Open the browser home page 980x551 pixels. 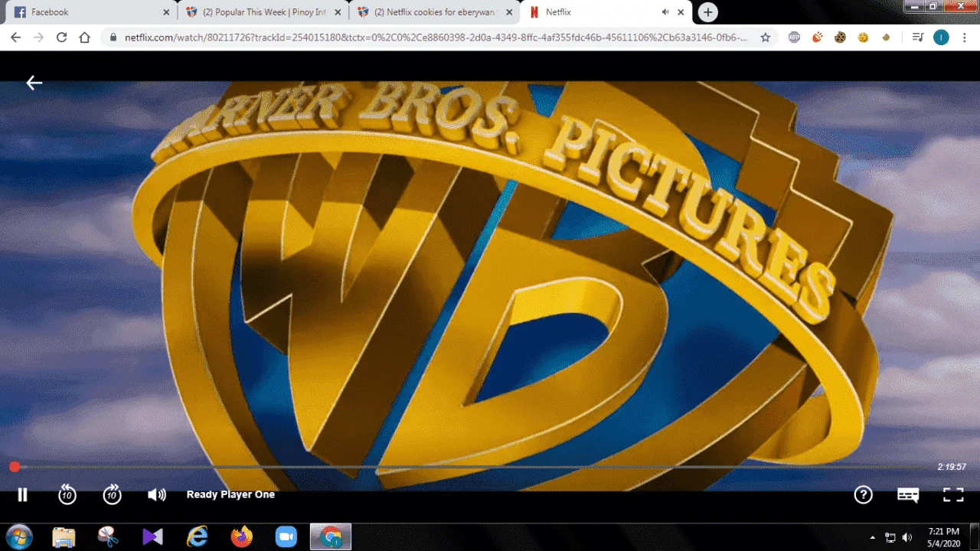pos(85,37)
